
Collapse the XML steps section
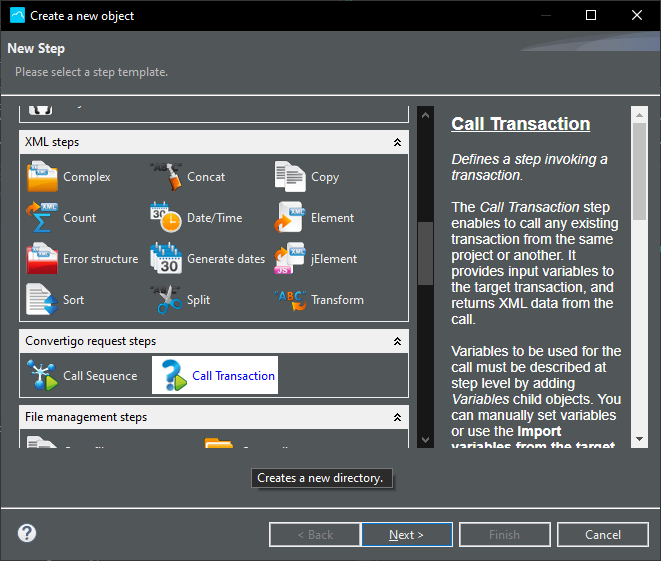pos(397,142)
